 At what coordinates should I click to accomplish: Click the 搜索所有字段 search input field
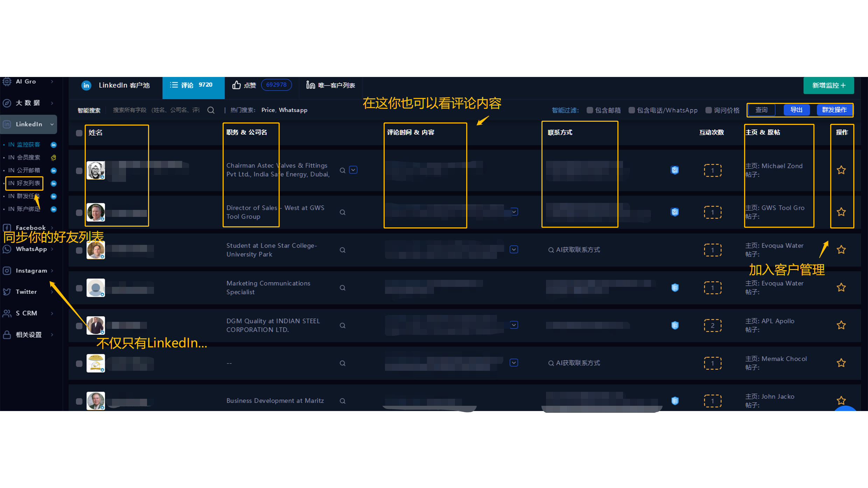156,110
